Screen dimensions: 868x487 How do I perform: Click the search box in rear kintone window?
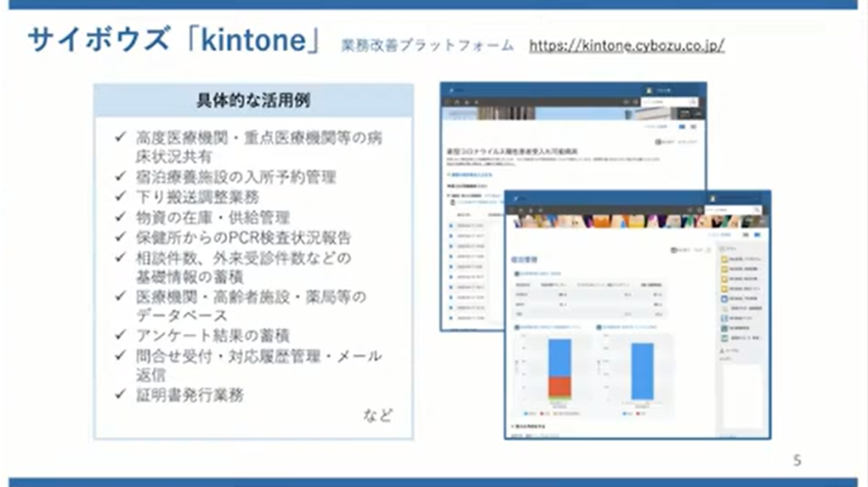pyautogui.click(x=670, y=102)
